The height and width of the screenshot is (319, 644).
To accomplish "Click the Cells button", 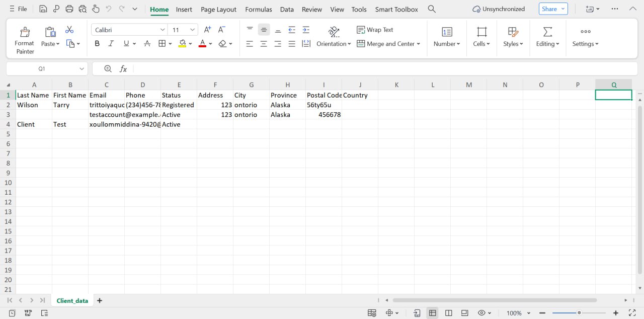I will pos(481,37).
